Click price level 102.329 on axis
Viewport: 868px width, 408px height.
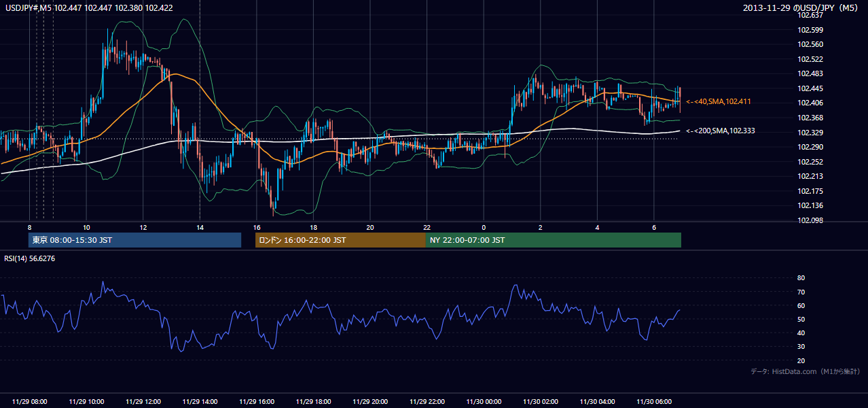(810, 133)
